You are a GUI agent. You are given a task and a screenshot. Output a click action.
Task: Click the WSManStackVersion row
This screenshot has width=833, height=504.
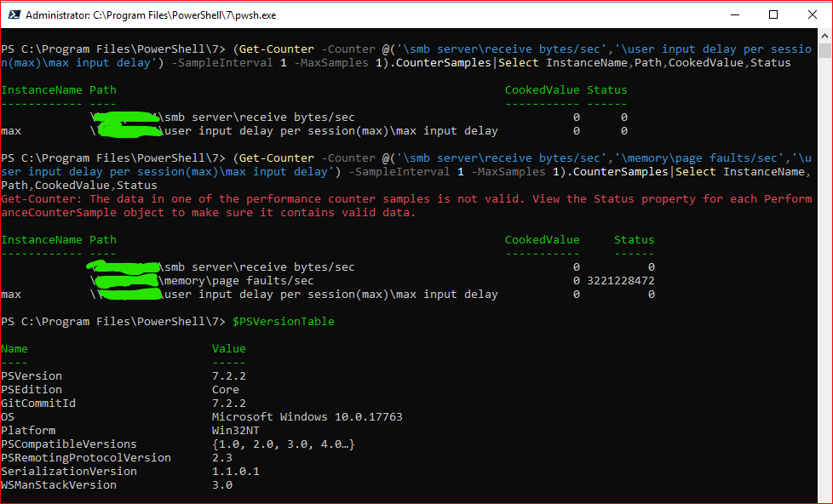coord(59,484)
